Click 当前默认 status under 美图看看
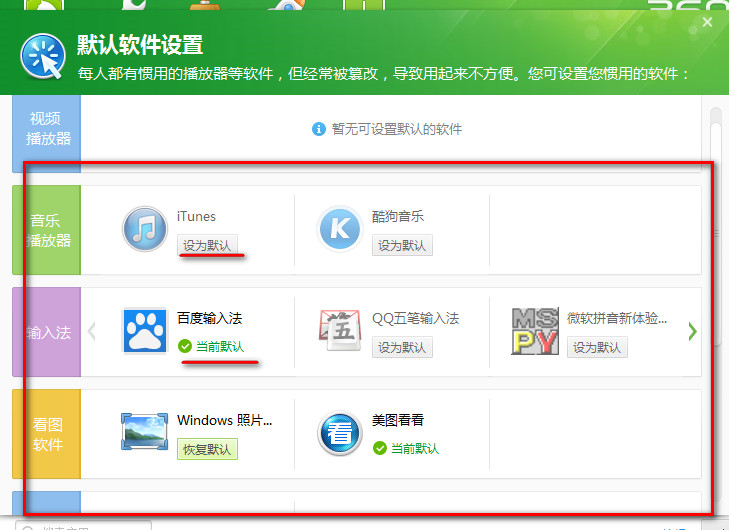This screenshot has width=729, height=530. pyautogui.click(x=415, y=449)
